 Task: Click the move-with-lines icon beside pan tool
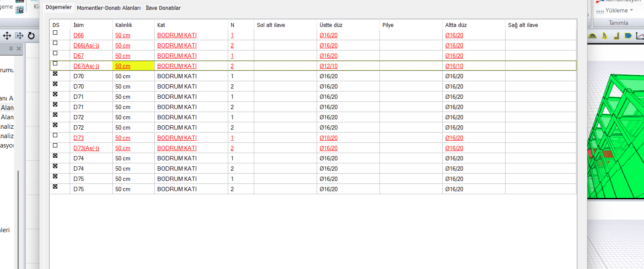tap(19, 36)
